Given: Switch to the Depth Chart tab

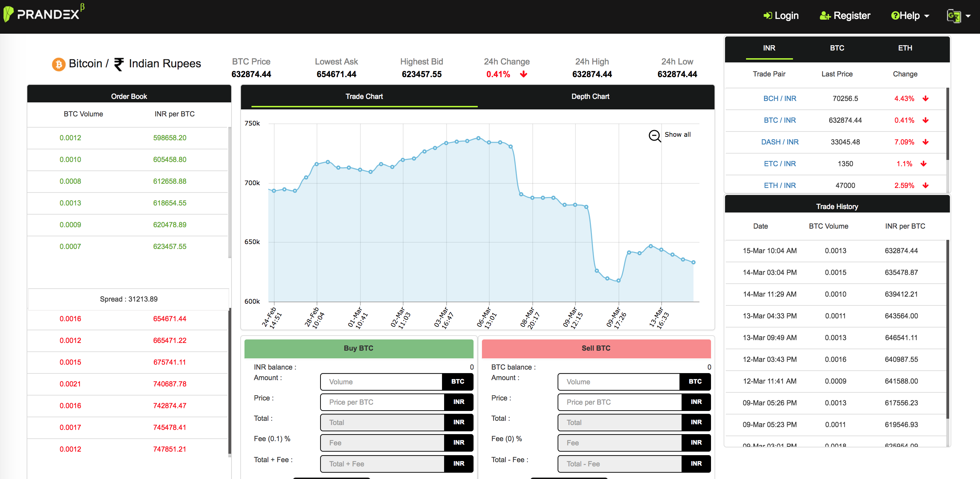Looking at the screenshot, I should (x=590, y=96).
